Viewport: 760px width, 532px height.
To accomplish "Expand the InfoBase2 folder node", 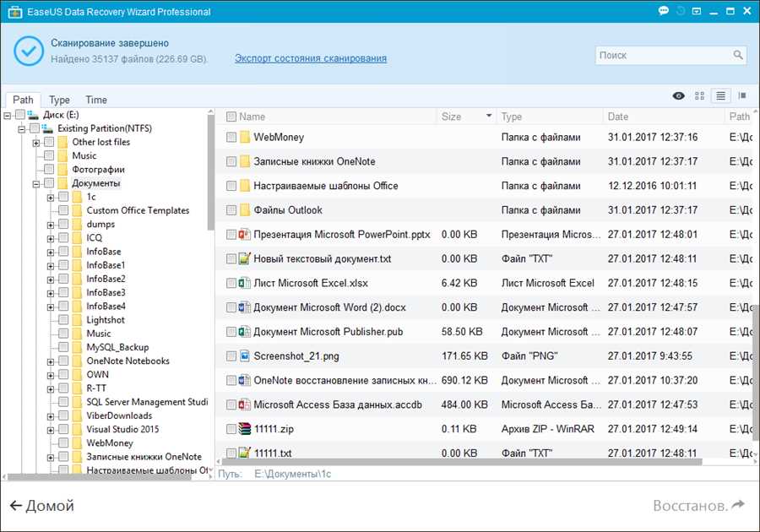I will (x=51, y=280).
